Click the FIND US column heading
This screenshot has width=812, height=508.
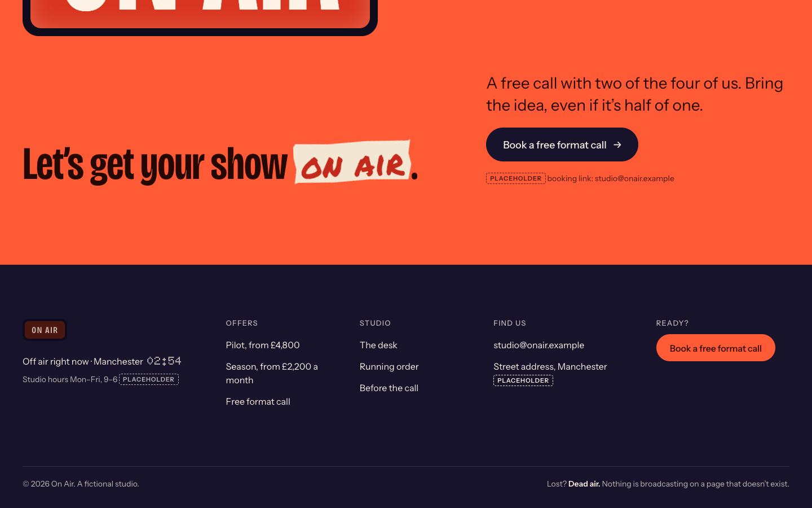(x=510, y=323)
